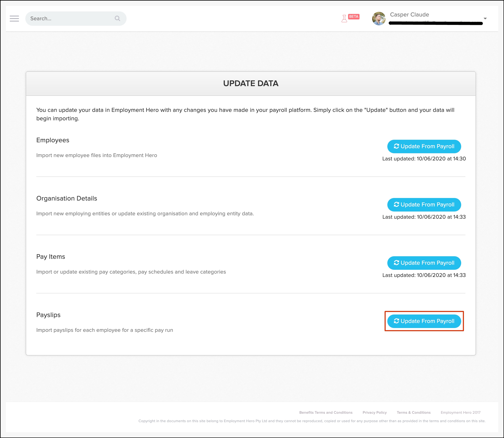The image size is (504, 438).
Task: Open the hamburger navigation menu
Action: (x=14, y=19)
